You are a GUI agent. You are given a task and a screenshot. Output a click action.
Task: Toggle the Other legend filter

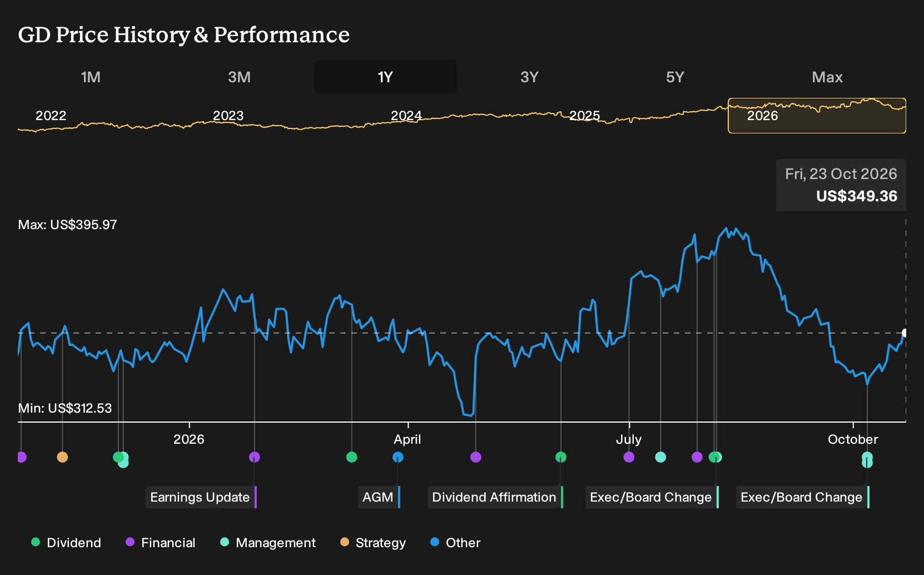point(455,543)
